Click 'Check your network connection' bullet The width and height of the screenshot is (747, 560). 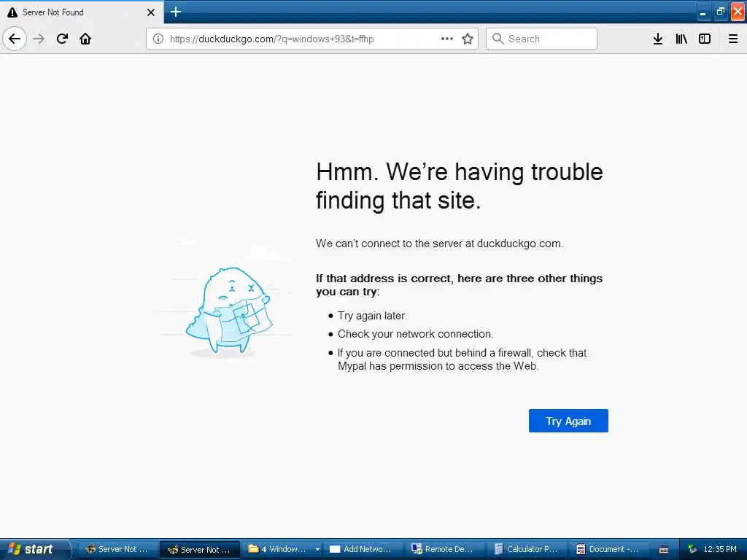[x=415, y=334]
